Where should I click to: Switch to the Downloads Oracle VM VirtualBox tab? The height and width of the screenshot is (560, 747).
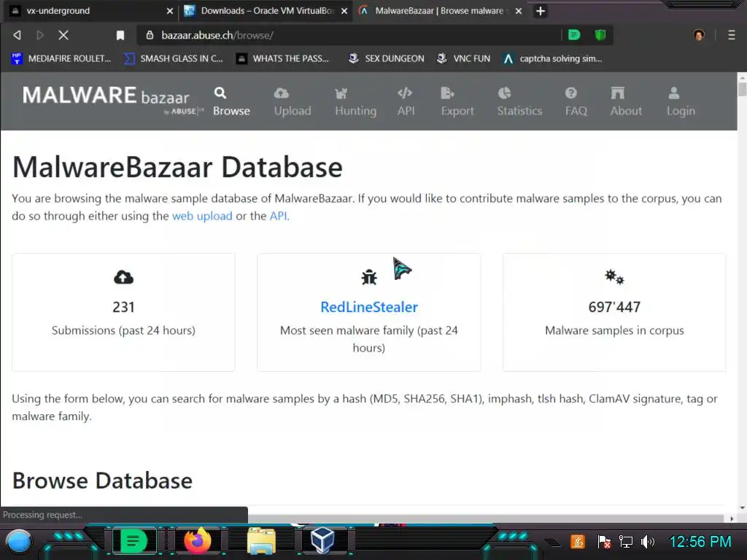coord(266,11)
